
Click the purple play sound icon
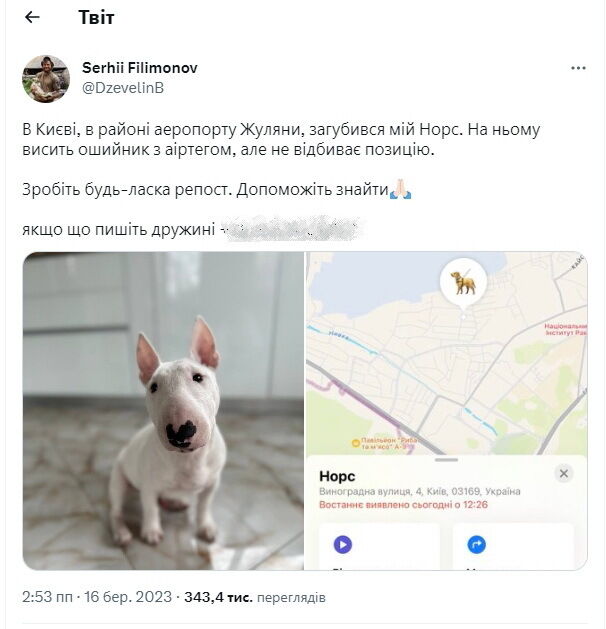coord(343,545)
